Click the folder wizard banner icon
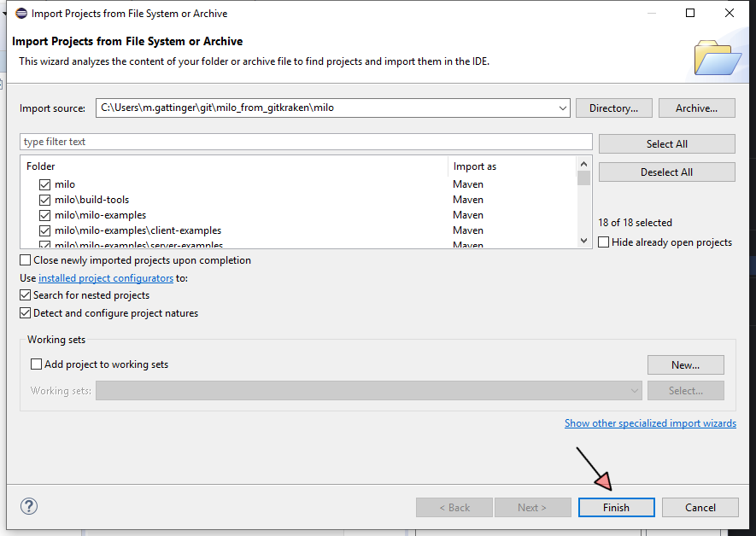The height and width of the screenshot is (536, 756). [717, 58]
